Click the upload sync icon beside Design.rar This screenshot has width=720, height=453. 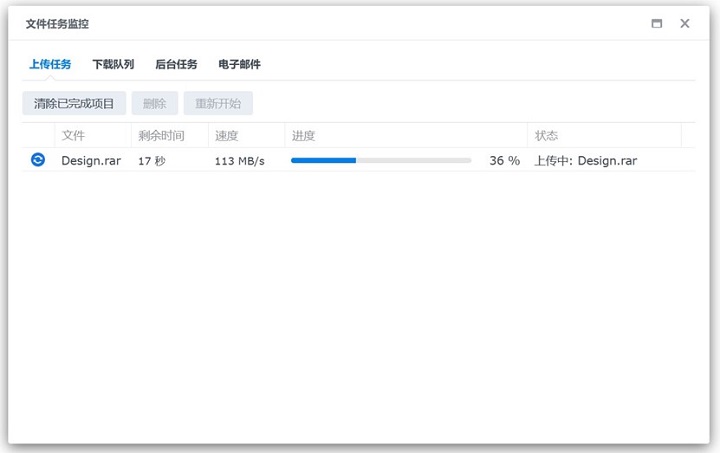coord(38,160)
